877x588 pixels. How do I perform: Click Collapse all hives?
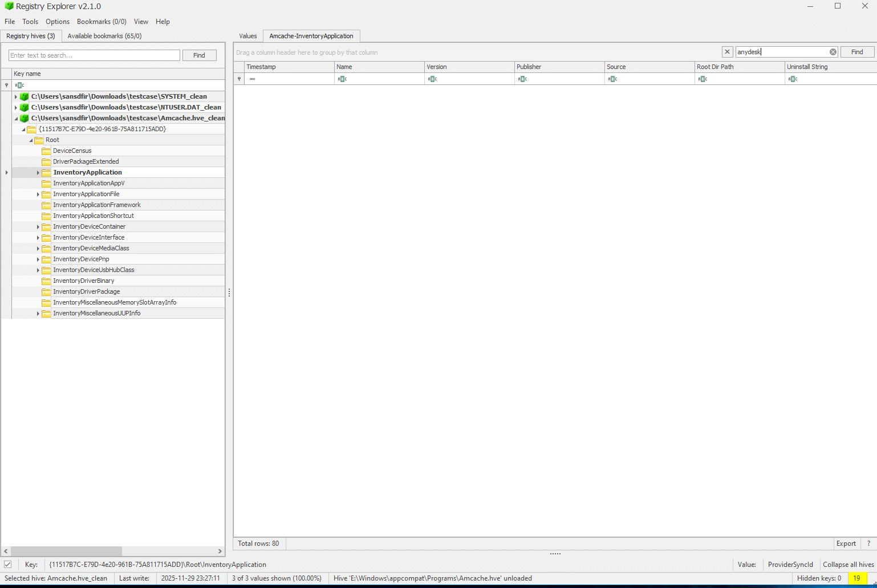(848, 564)
